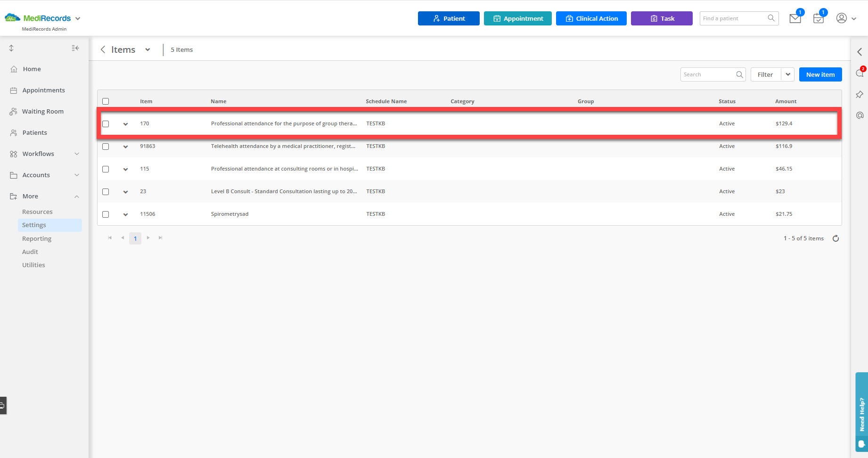Open the chat bubble icon in right sidebar
Screen dimensions: 868x458
point(860,73)
